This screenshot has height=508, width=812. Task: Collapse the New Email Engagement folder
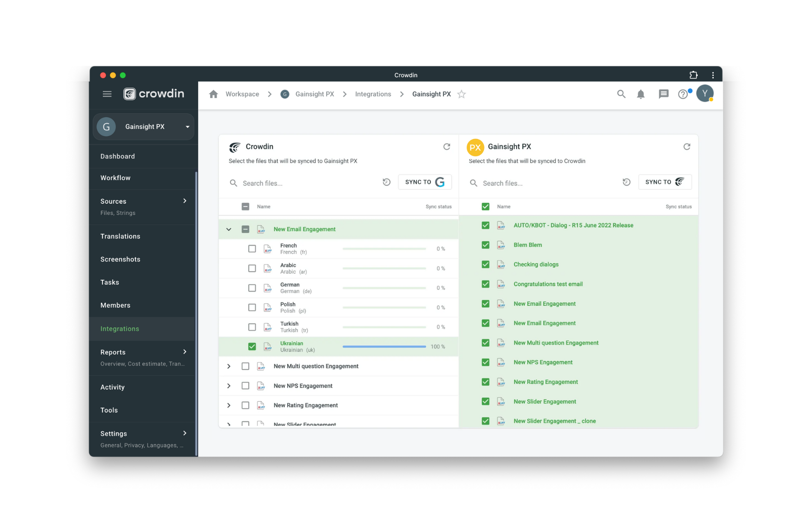tap(229, 229)
